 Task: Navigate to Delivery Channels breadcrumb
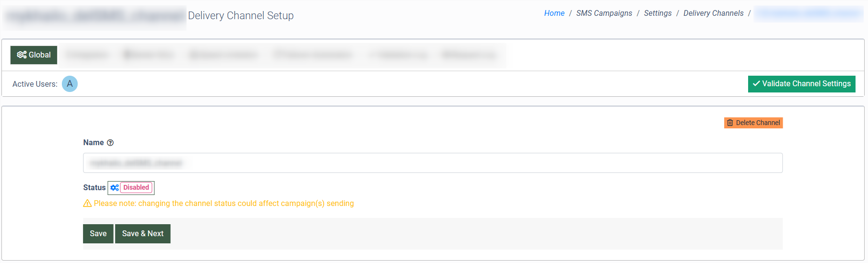click(x=713, y=13)
